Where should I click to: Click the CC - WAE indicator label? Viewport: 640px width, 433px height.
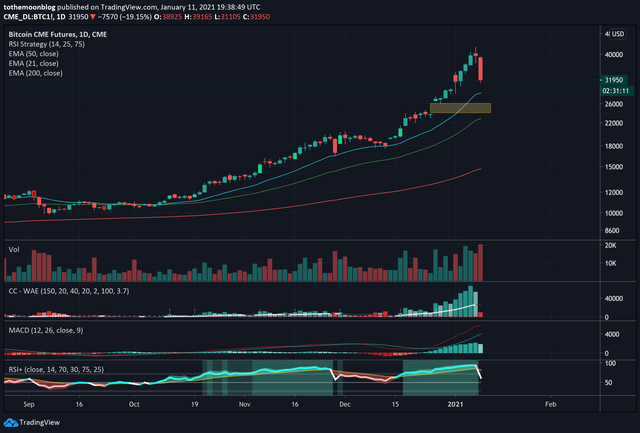69,291
